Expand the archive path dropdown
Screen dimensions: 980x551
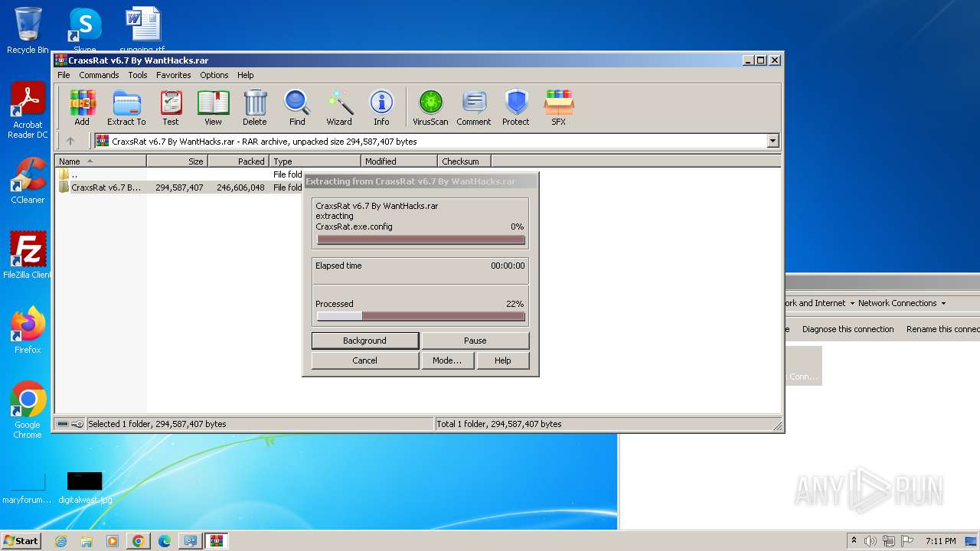point(773,141)
